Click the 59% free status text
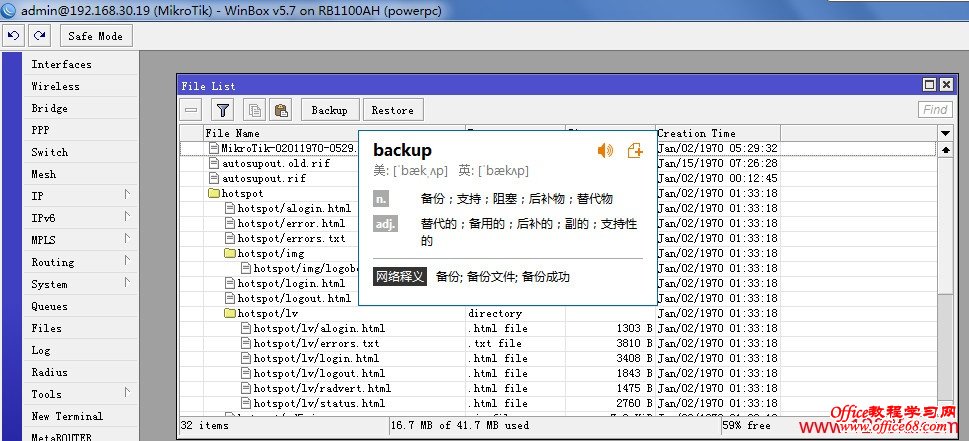Image resolution: width=969 pixels, height=441 pixels. (747, 425)
